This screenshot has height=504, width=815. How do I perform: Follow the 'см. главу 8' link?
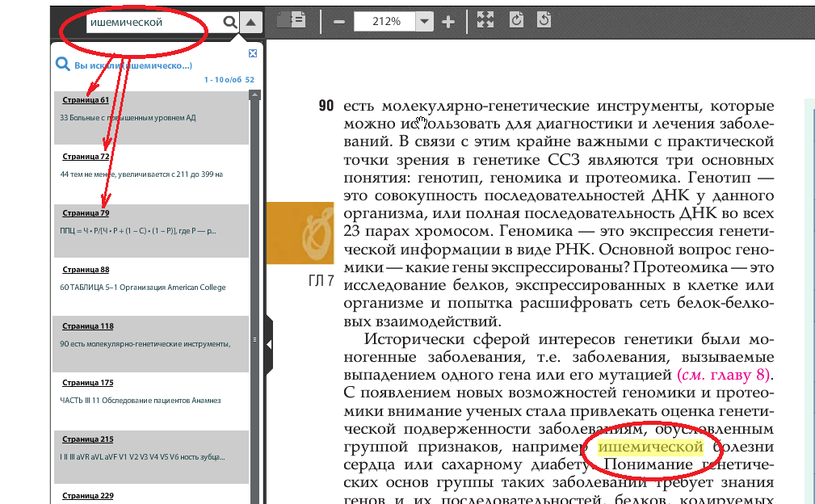pos(724,375)
